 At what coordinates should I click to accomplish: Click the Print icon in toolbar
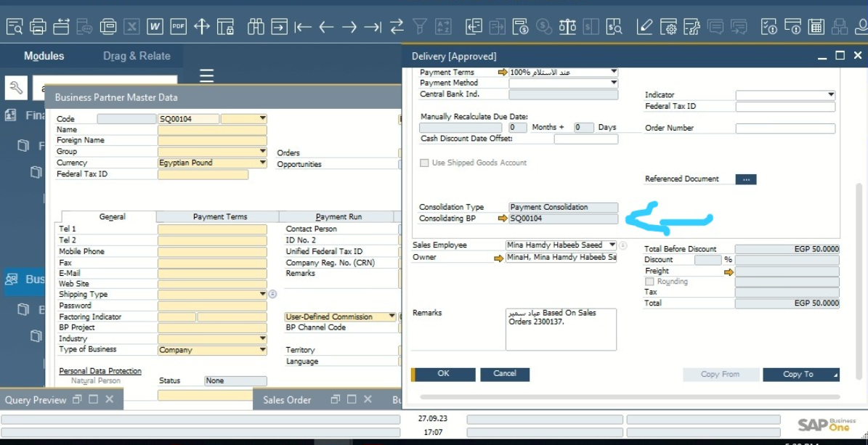[38, 27]
